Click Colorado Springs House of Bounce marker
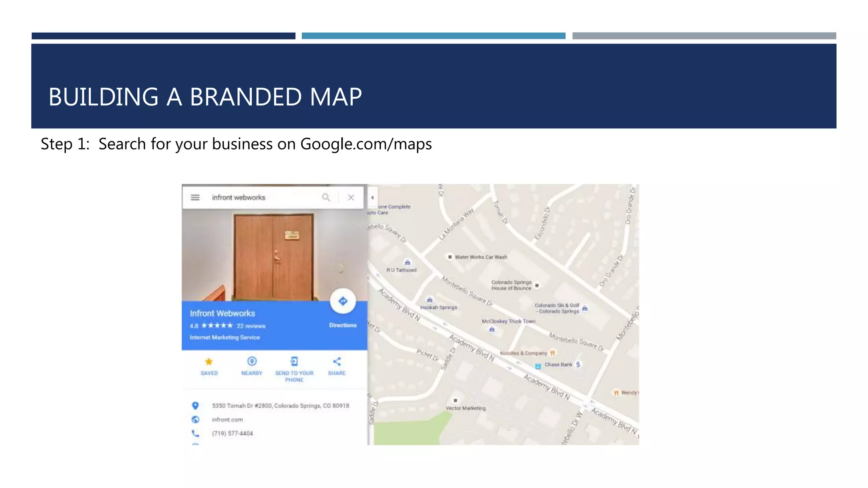 tap(537, 286)
